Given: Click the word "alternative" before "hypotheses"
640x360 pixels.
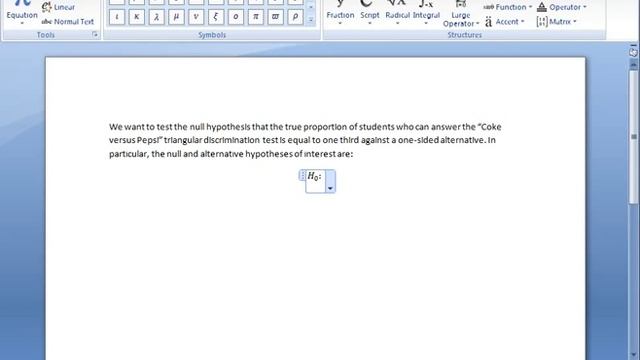Looking at the screenshot, I should coord(222,154).
